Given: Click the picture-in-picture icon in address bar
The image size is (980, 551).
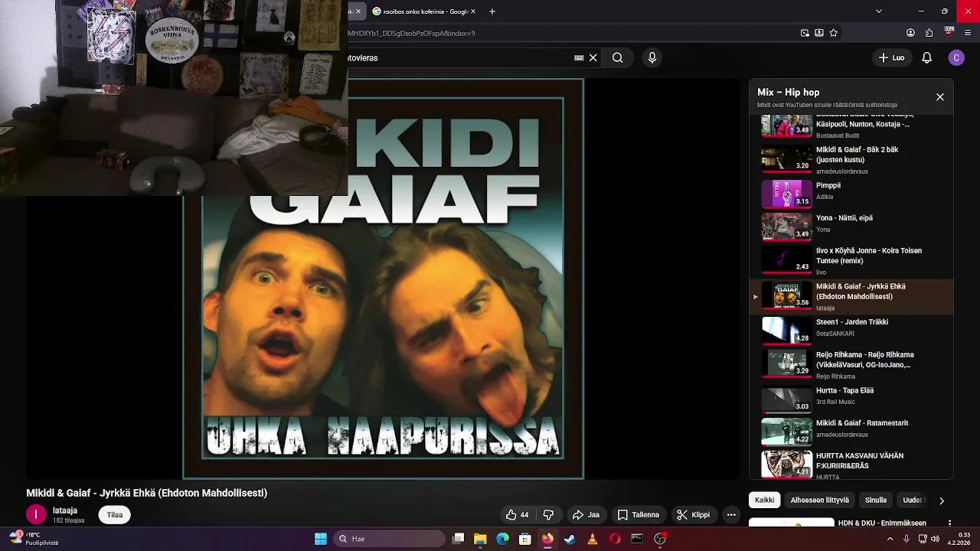Looking at the screenshot, I should 805,33.
